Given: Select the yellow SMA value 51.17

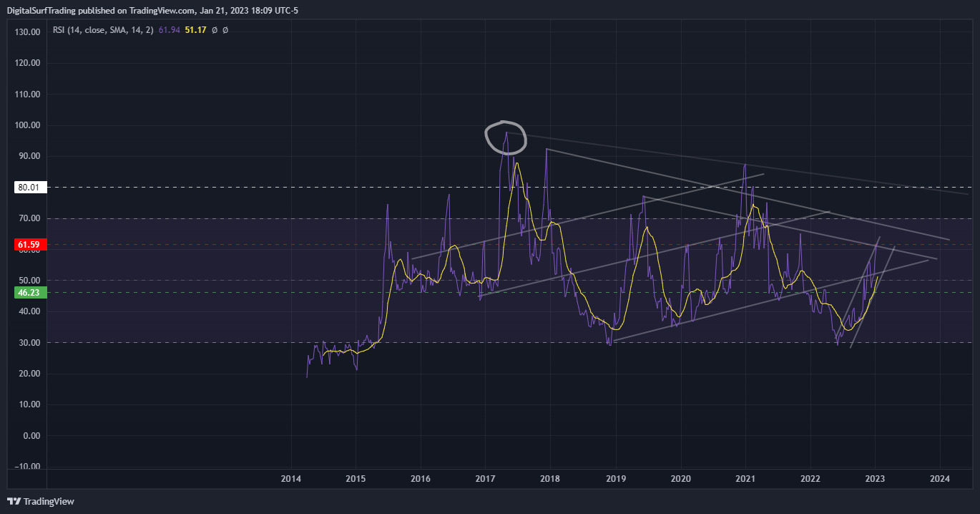Looking at the screenshot, I should point(196,30).
